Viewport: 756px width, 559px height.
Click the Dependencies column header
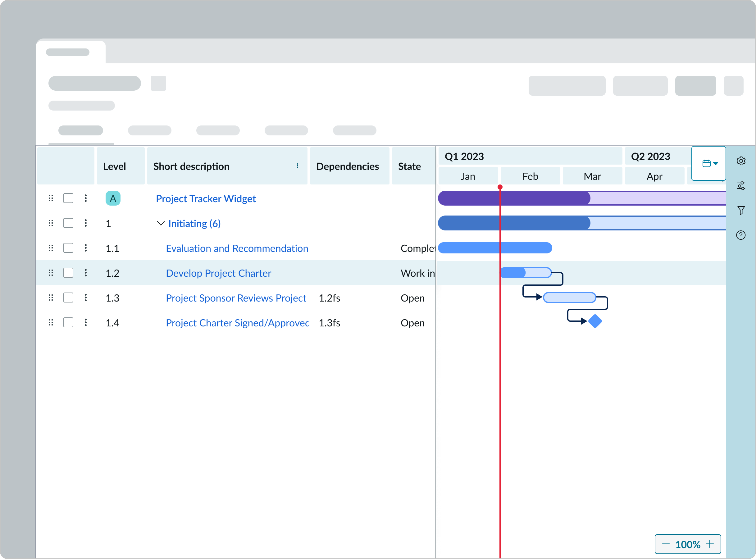point(347,166)
